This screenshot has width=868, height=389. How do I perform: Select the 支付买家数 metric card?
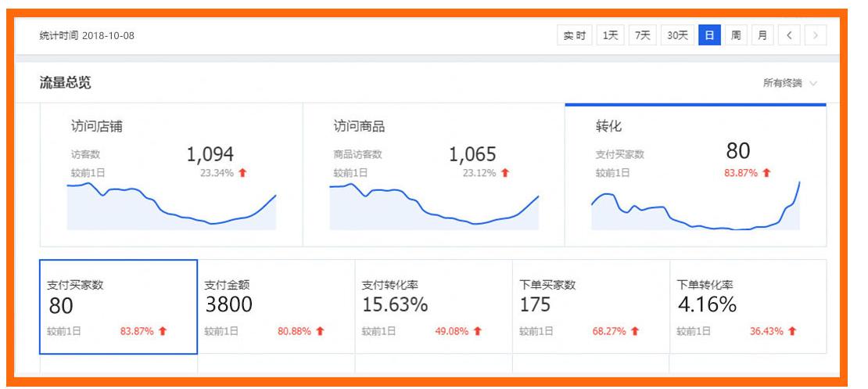tap(118, 307)
